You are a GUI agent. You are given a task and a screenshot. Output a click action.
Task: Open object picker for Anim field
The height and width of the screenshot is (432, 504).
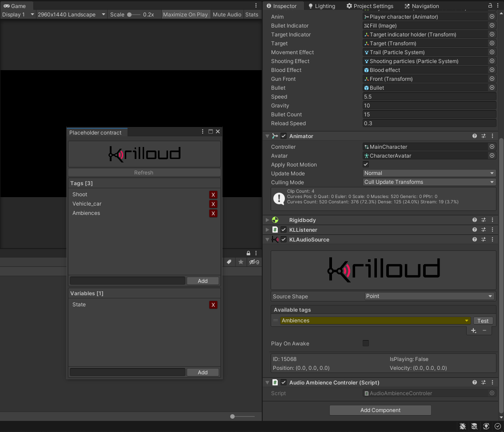(x=492, y=16)
